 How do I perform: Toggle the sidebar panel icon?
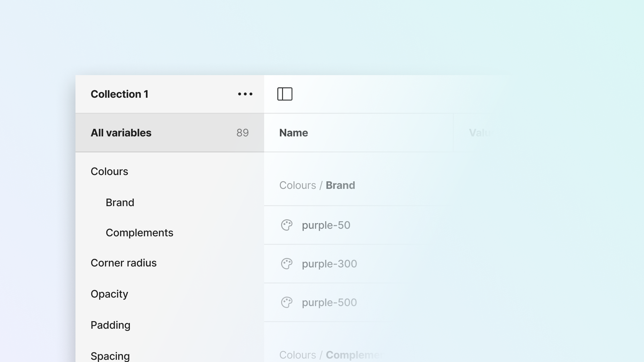point(285,94)
